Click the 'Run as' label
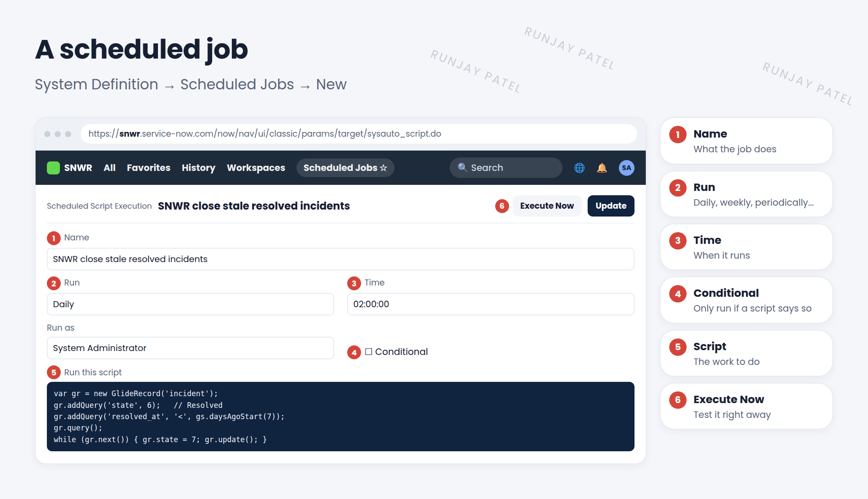Screen dimensions: 868x499 click(61, 328)
